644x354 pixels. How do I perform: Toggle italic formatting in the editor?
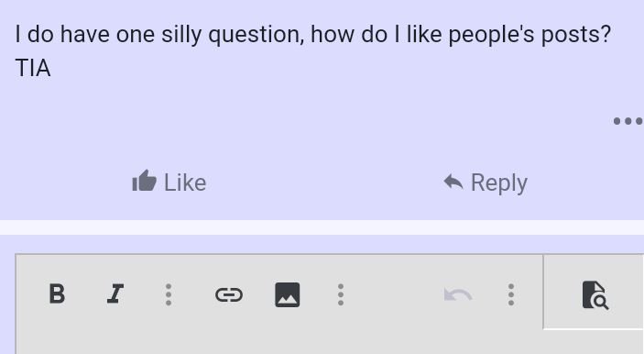tap(115, 294)
